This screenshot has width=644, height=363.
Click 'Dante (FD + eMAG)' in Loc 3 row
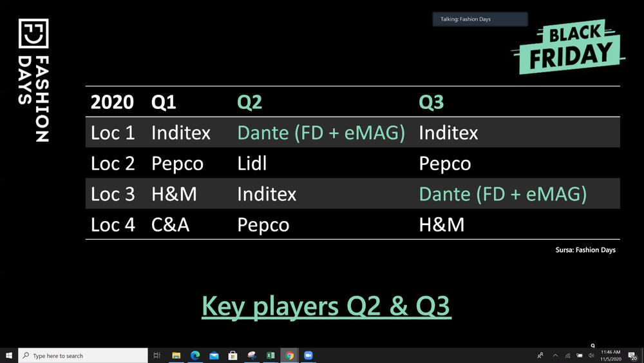pos(503,194)
